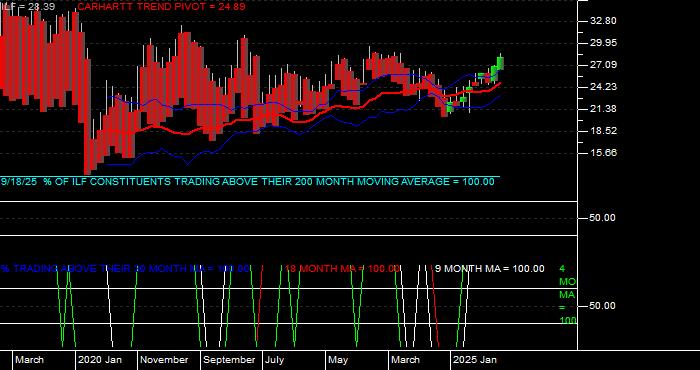Image resolution: width=700 pixels, height=370 pixels.
Task: Click the July date marker
Action: click(275, 360)
